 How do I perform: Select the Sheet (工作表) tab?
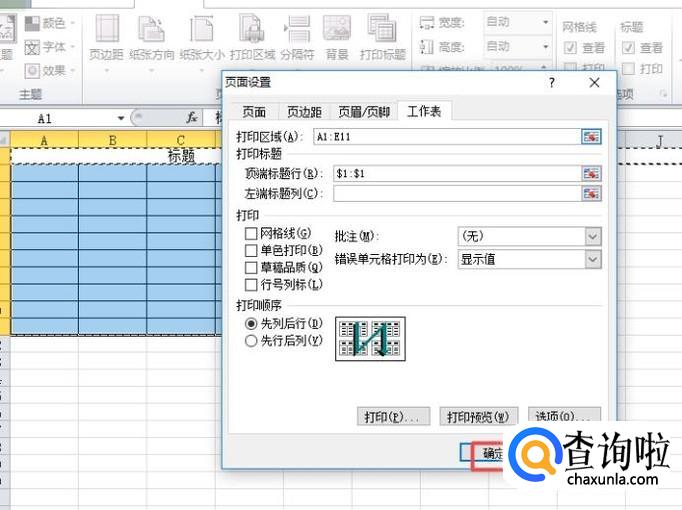(x=424, y=111)
